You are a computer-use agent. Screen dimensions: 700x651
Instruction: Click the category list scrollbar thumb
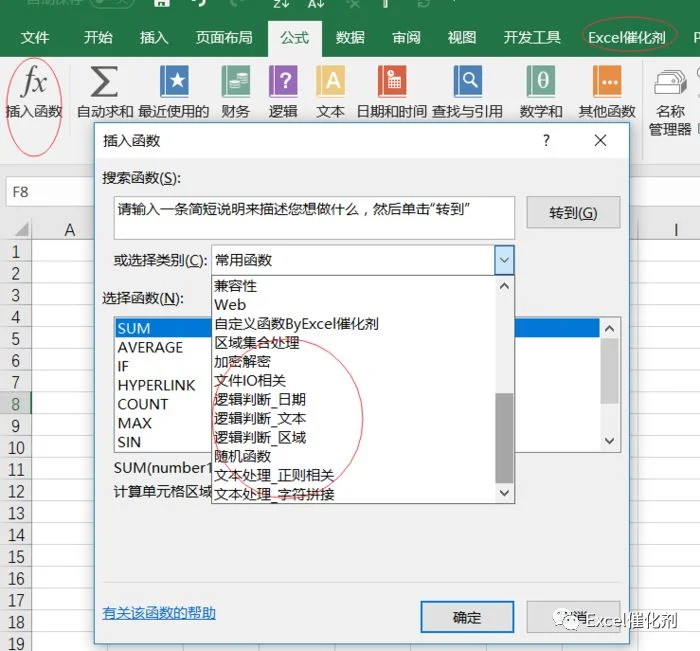[x=504, y=438]
